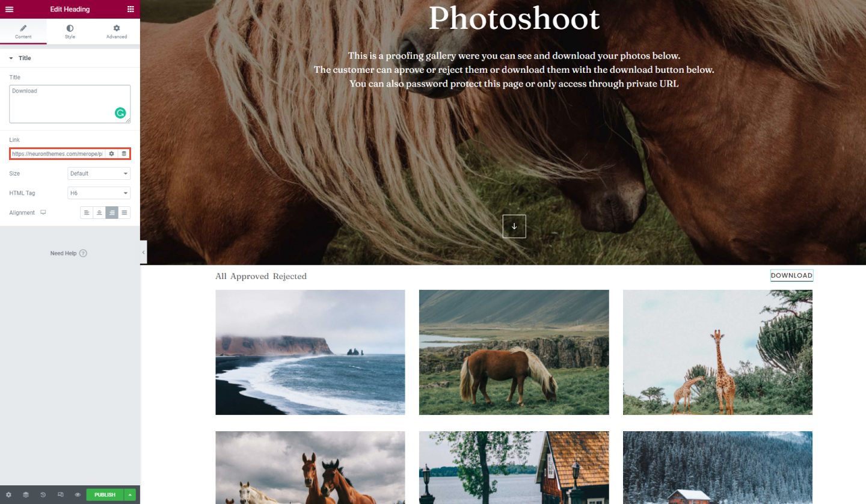
Task: Select the Photoshoot page heading
Action: tap(514, 18)
